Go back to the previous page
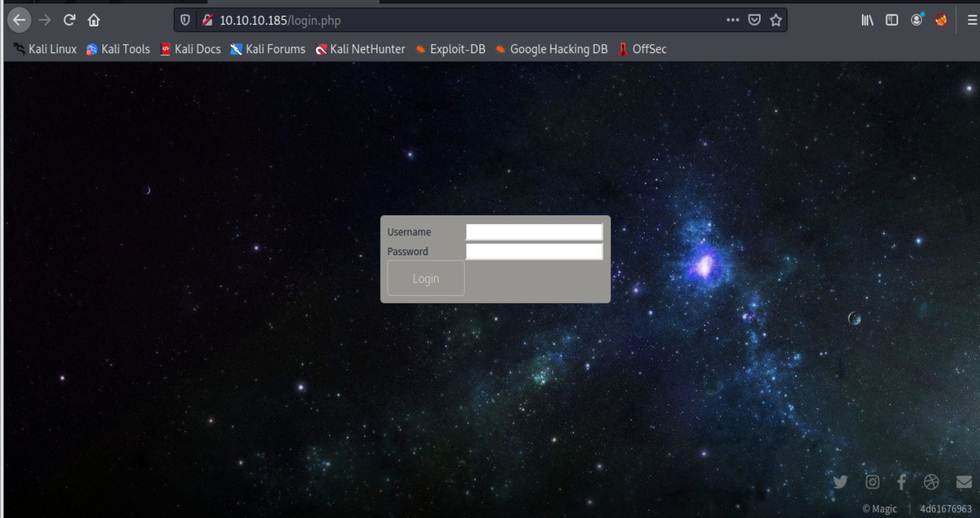This screenshot has width=980, height=518. click(19, 20)
